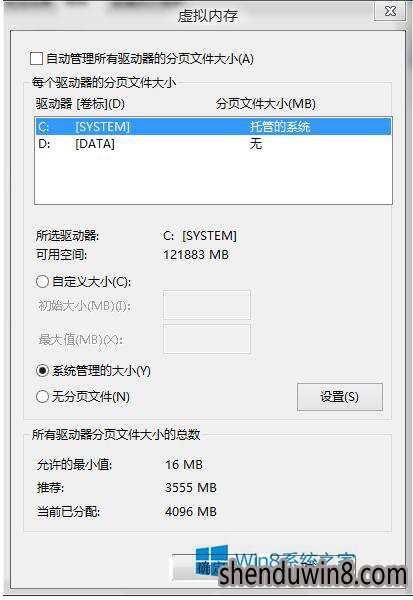Click empty area of drive list box

pos(213,178)
